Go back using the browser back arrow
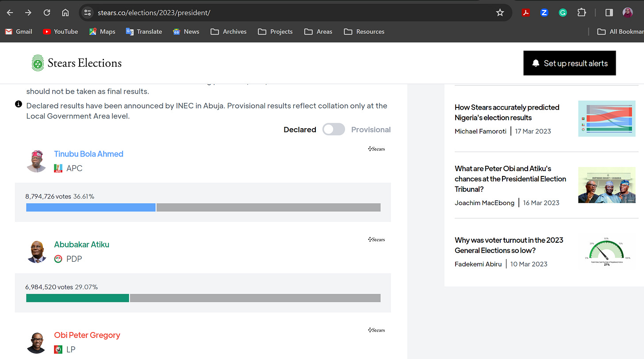 (10, 12)
